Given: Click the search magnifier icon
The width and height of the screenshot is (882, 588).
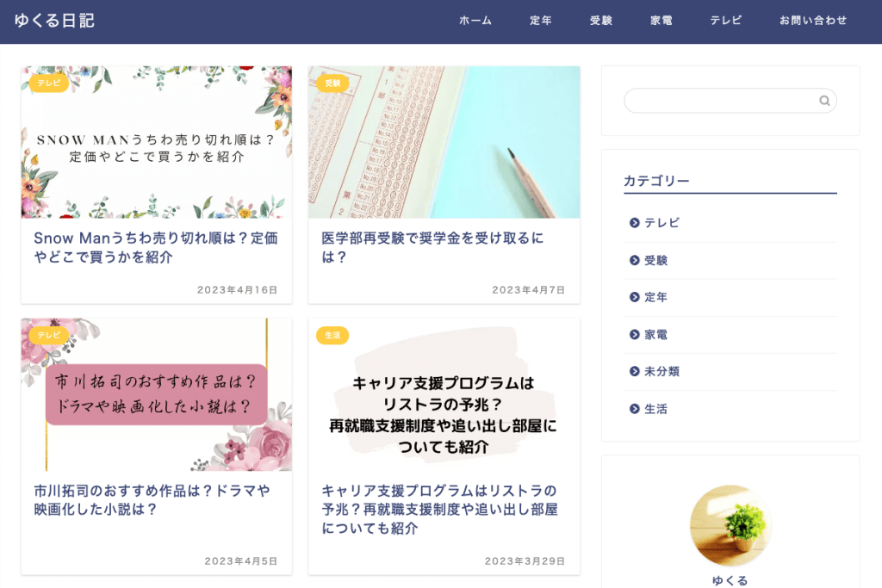Looking at the screenshot, I should coord(824,101).
